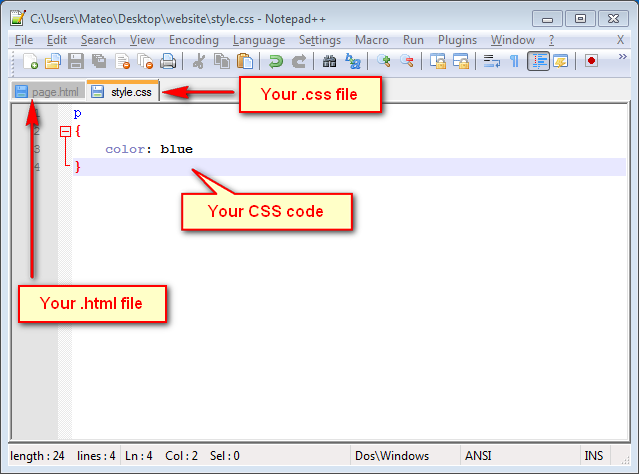Toggle synchronize horizontal scrolling icon
The height and width of the screenshot is (474, 639).
461,61
